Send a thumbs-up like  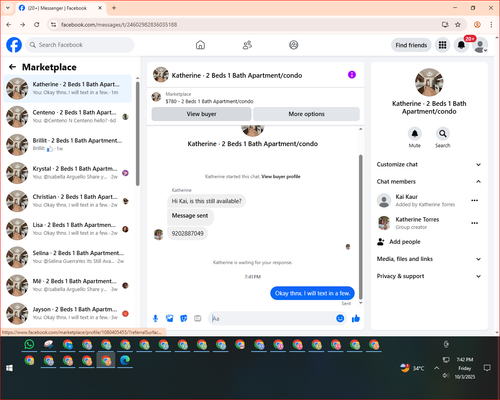point(356,318)
